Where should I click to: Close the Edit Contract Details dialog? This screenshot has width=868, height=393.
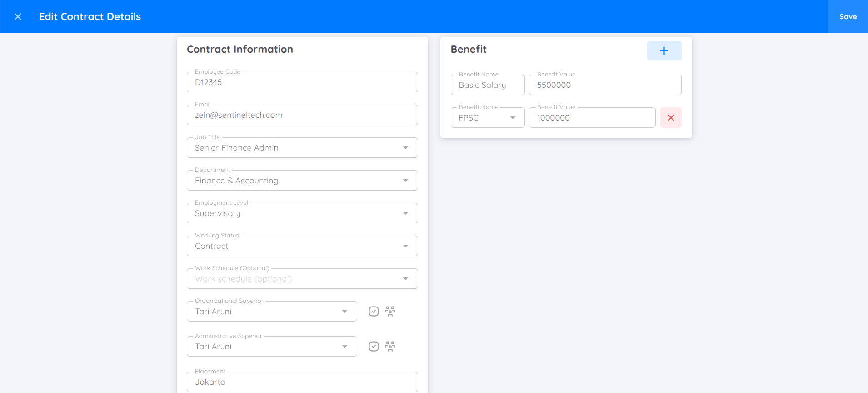coord(18,17)
